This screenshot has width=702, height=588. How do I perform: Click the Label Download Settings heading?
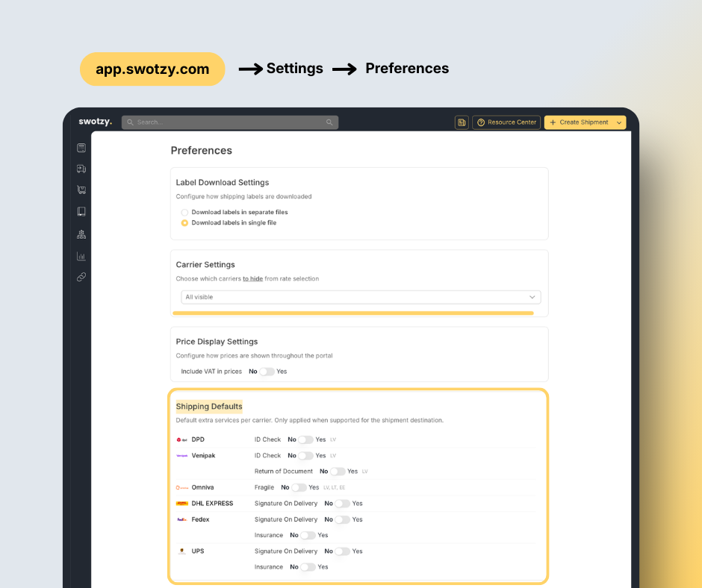pyautogui.click(x=223, y=183)
